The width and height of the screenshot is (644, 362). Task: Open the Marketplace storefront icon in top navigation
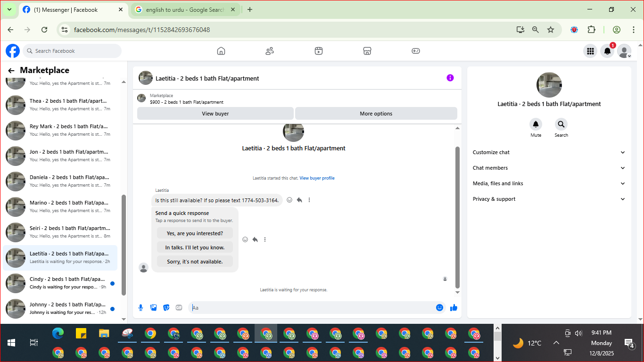367,51
